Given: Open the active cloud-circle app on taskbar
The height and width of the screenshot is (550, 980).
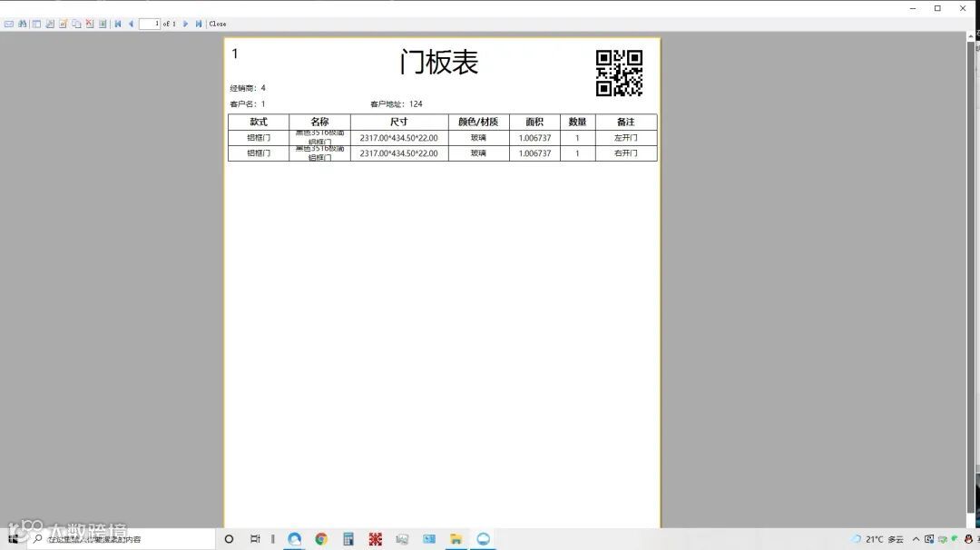Looking at the screenshot, I should point(483,539).
